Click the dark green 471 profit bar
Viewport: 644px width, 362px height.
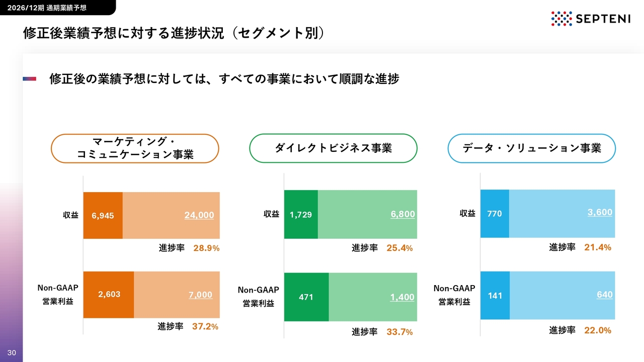tap(306, 297)
